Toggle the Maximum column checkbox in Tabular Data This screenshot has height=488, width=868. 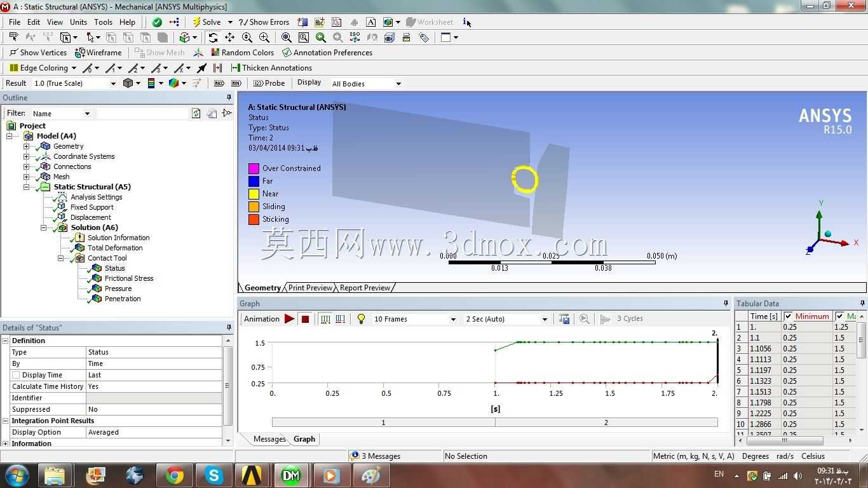coord(839,316)
